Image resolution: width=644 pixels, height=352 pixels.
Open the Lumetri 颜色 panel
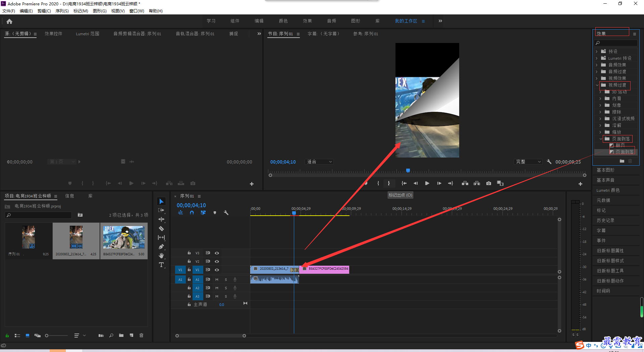(x=608, y=190)
